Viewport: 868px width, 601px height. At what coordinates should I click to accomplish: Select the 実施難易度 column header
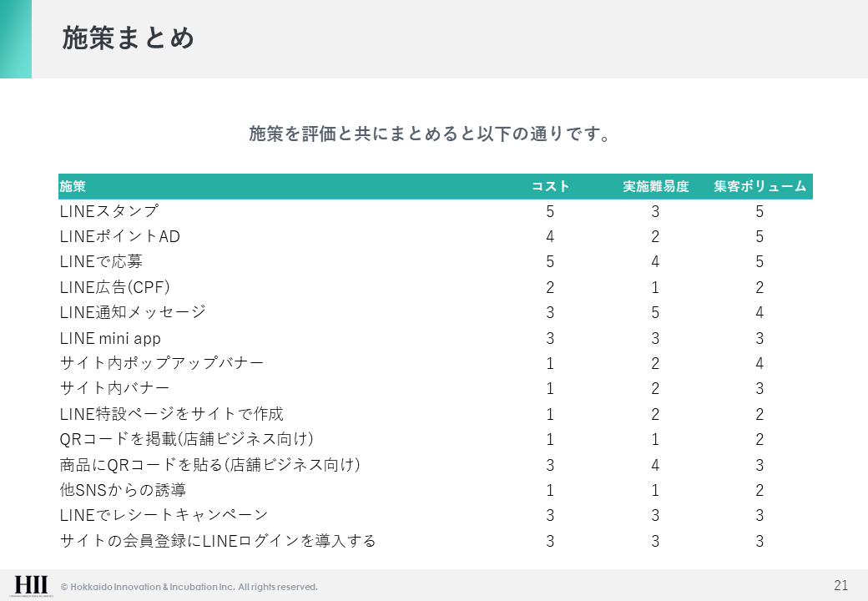click(x=656, y=186)
